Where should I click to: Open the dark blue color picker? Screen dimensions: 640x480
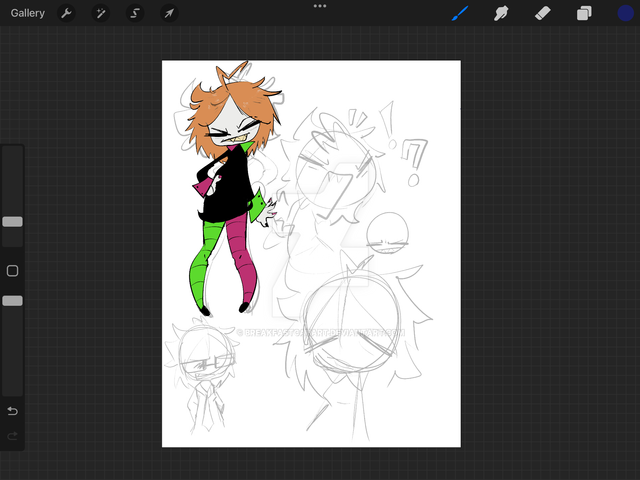[625, 13]
